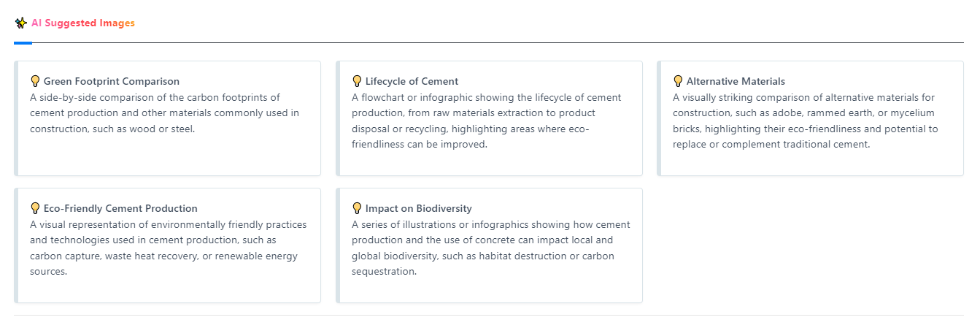The height and width of the screenshot is (328, 980).
Task: Click the lightbulb icon on Eco-Friendly Cement Production
Action: (35, 208)
